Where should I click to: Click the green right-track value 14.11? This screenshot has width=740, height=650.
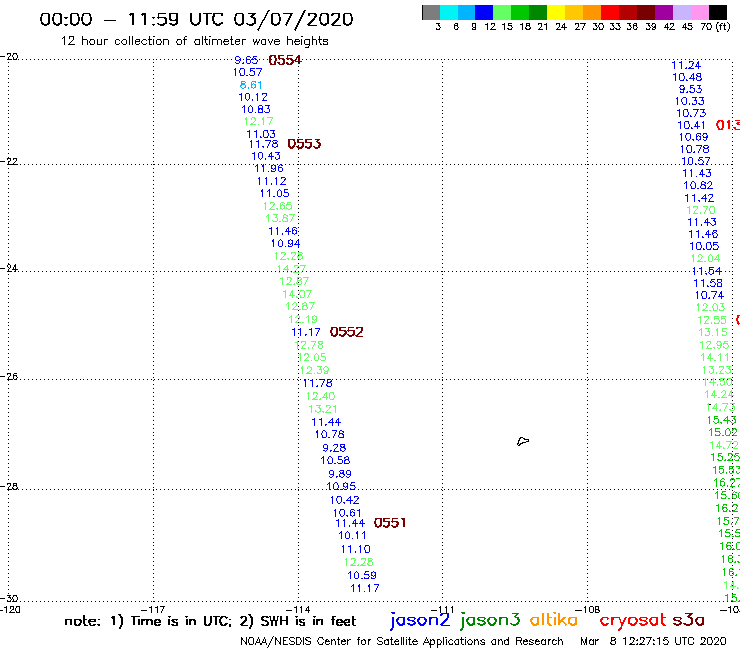pos(715,357)
